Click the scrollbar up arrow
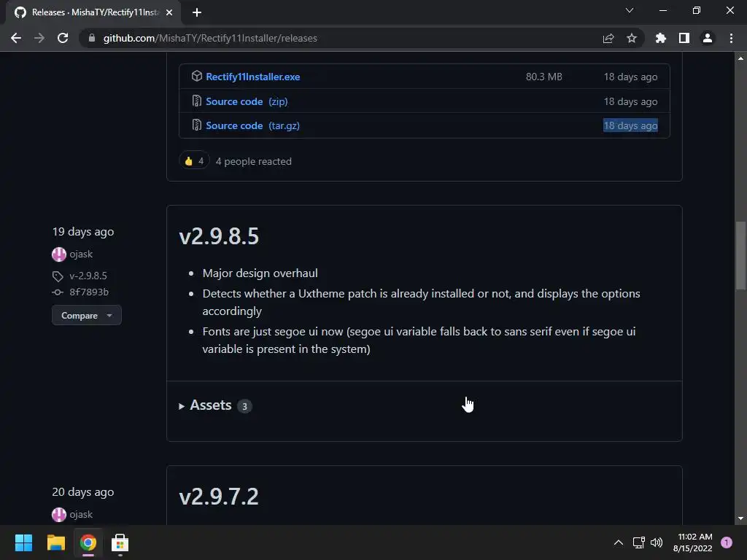Viewport: 747px width, 560px height. (740, 58)
